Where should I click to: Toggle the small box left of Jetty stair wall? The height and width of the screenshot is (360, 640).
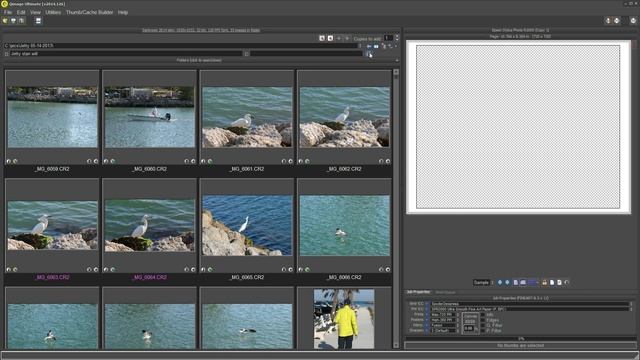pyautogui.click(x=6, y=53)
